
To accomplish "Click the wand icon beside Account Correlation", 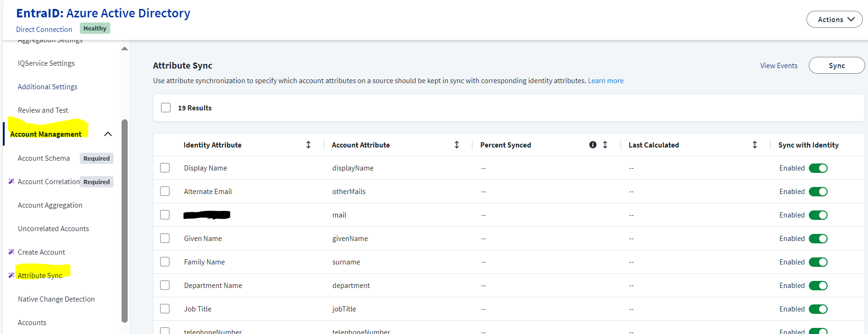I will coord(11,181).
